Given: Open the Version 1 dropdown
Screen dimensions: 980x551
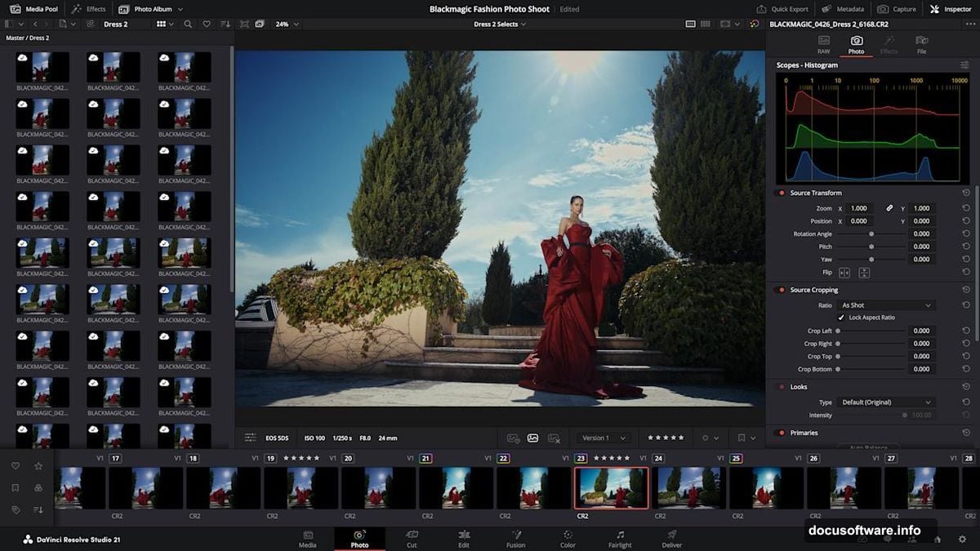Looking at the screenshot, I should (x=603, y=438).
